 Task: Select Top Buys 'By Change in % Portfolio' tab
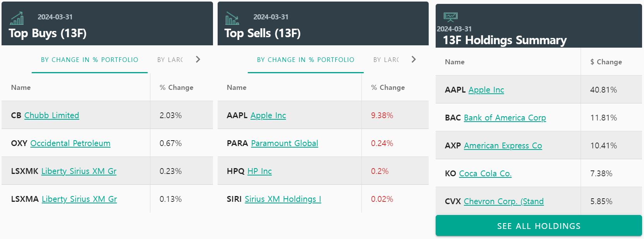(90, 60)
